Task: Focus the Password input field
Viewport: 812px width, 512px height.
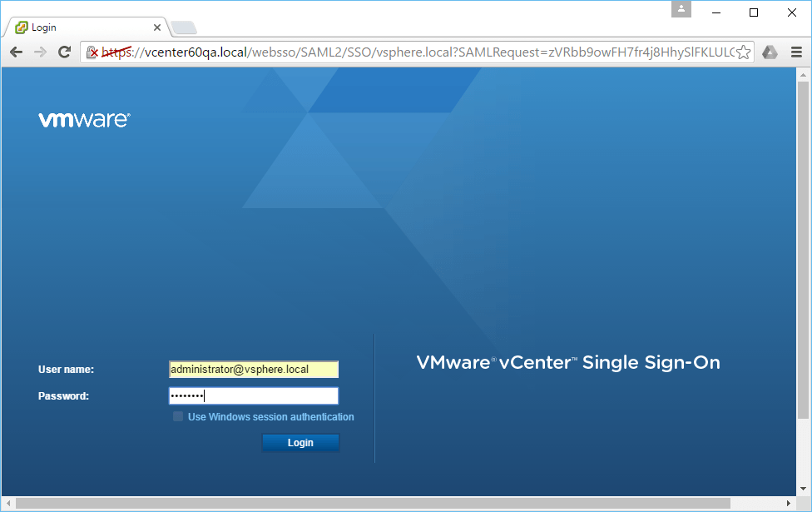Action: (254, 396)
